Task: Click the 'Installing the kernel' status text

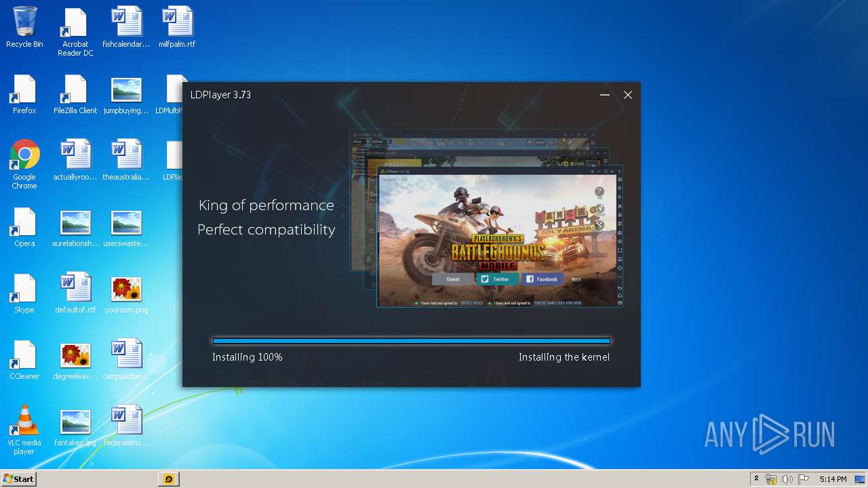Action: click(x=564, y=357)
